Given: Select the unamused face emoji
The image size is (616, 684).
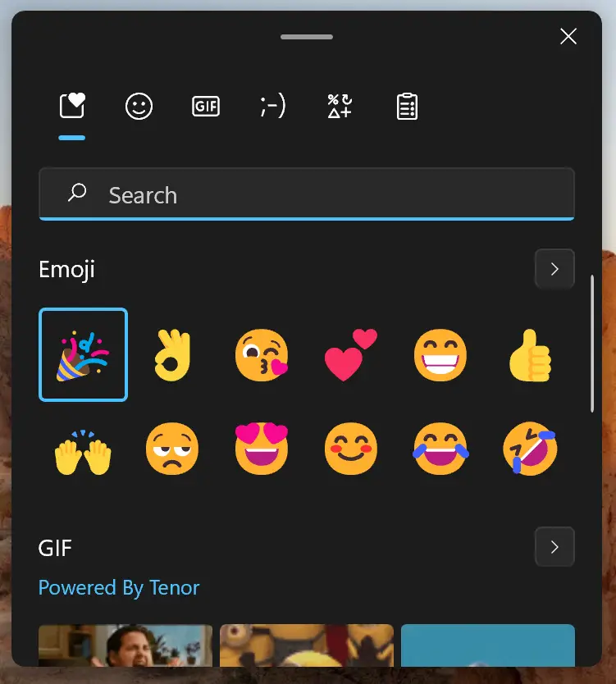Looking at the screenshot, I should tap(172, 449).
